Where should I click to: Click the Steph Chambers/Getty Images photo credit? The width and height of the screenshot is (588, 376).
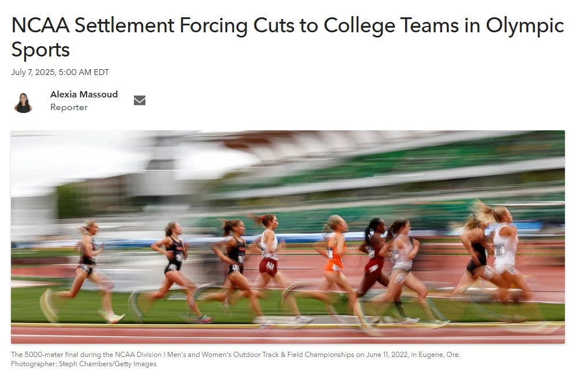(x=108, y=364)
